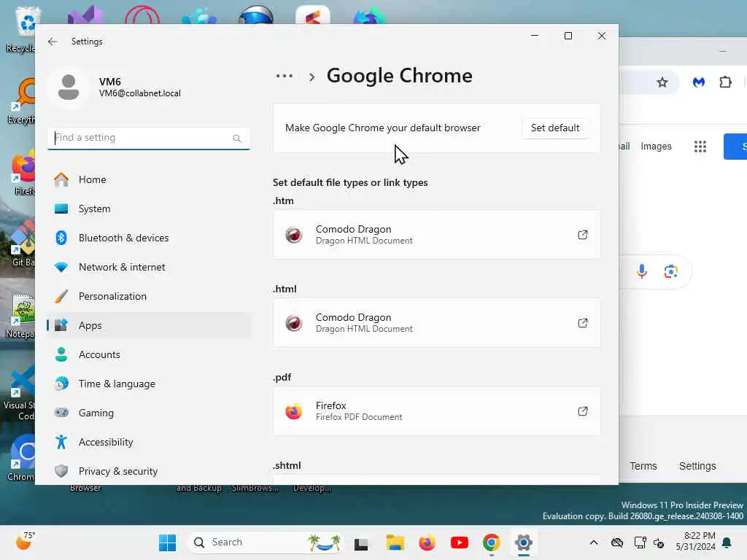This screenshot has height=560, width=747.
Task: Switch to Settings app on the taskbar
Action: pyautogui.click(x=523, y=542)
